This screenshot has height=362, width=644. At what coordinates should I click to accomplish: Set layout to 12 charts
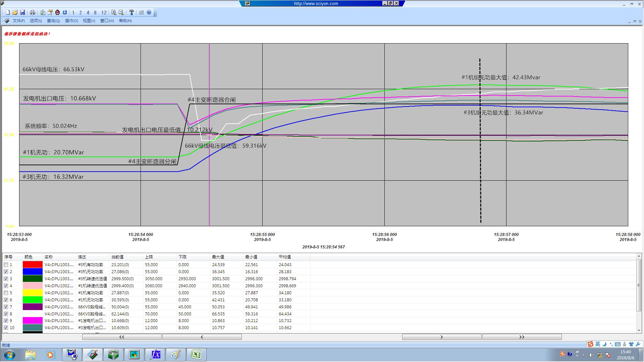pos(104,12)
